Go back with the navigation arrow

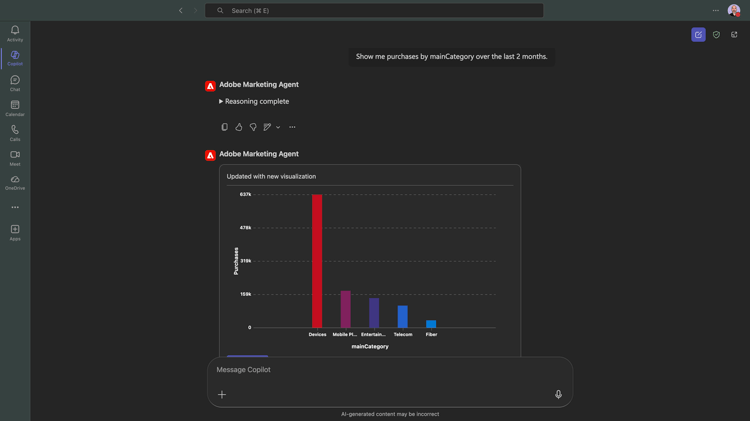(180, 11)
